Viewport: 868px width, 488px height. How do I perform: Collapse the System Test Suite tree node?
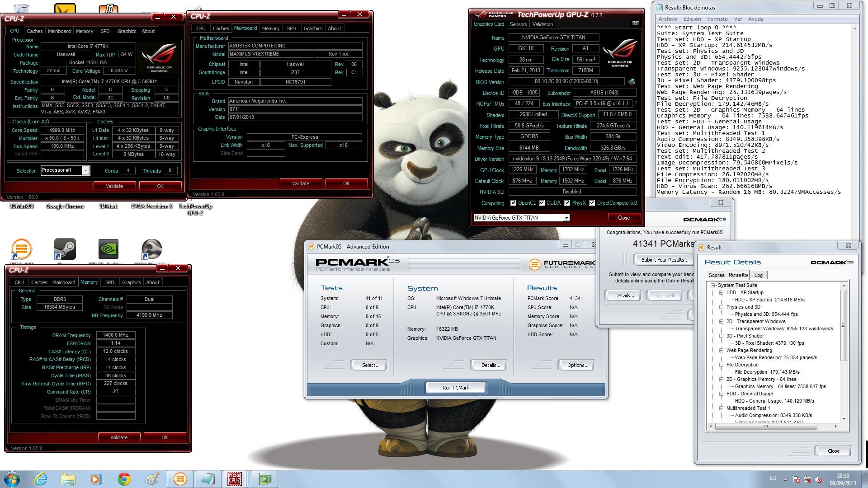tap(713, 285)
